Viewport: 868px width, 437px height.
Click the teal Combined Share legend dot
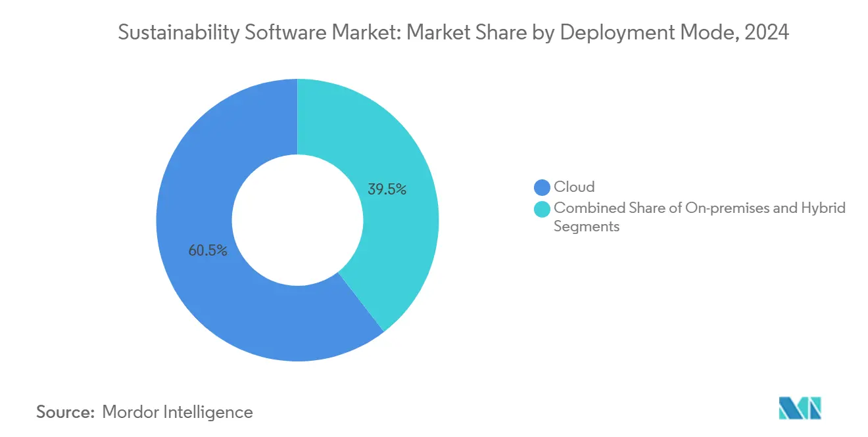[x=542, y=209]
